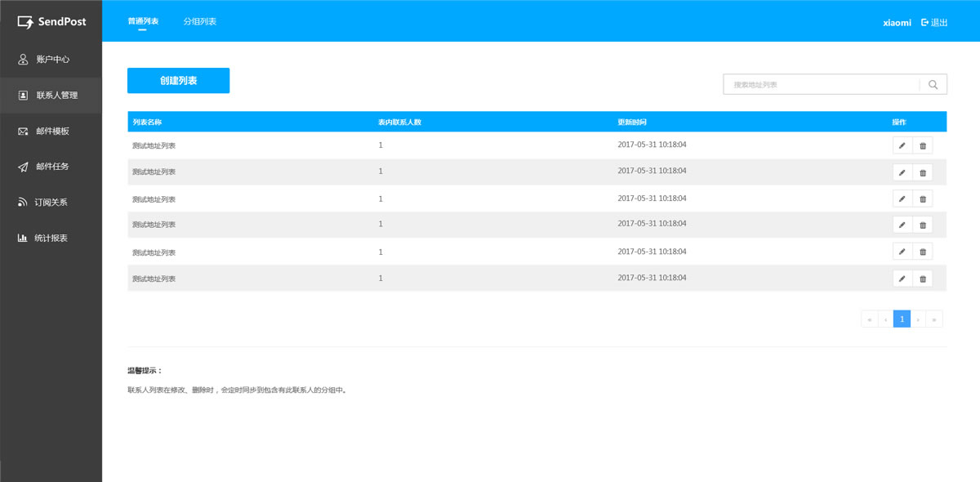Delete the second 测试地址列表 row using its trash icon
Screen dimensions: 980x482
coord(923,172)
